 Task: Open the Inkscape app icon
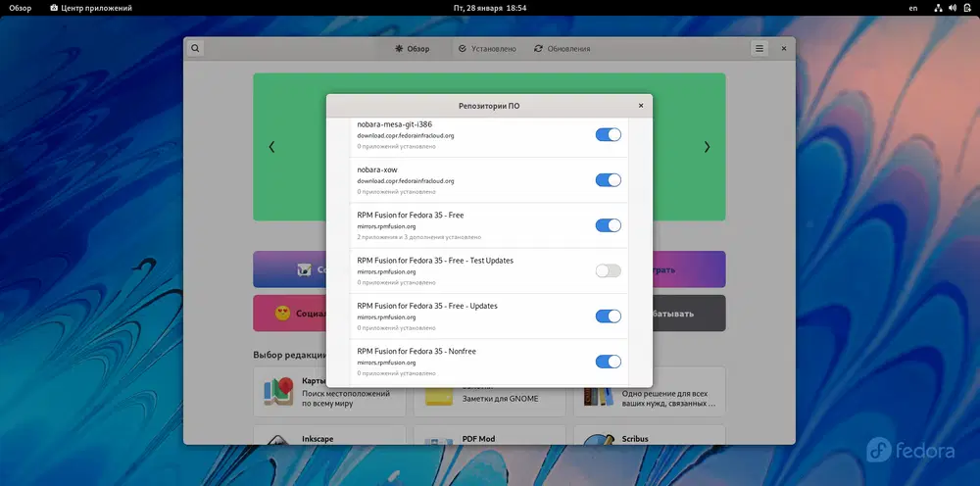[278, 440]
